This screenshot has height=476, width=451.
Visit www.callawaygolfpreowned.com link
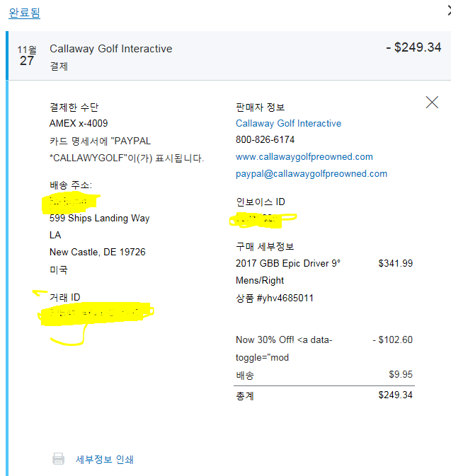pyautogui.click(x=304, y=156)
